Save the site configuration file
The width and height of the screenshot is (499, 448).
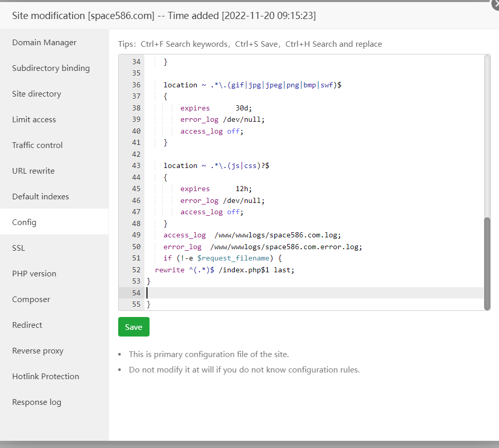click(x=134, y=327)
